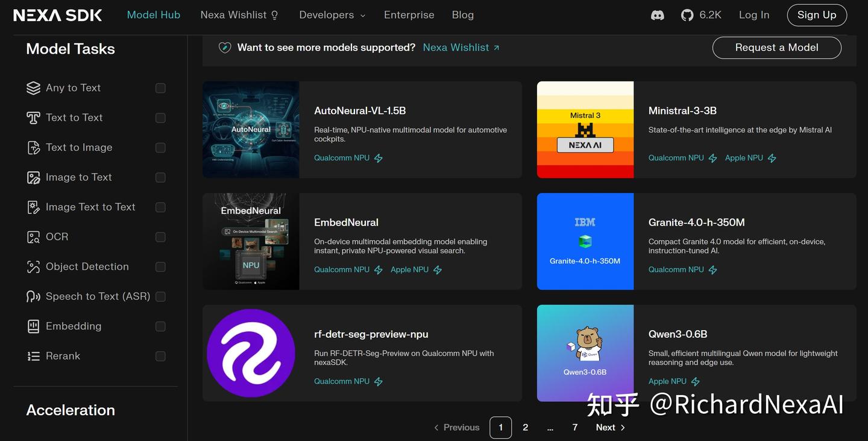Enable the Embedding task checkbox
This screenshot has width=868, height=441.
(x=160, y=326)
